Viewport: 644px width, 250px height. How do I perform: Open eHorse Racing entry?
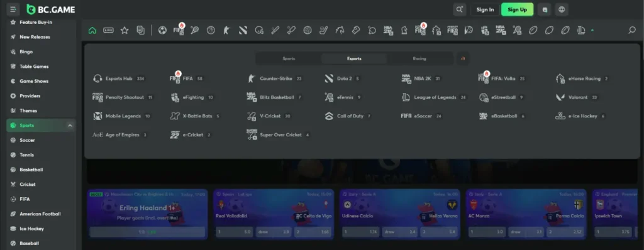point(582,79)
